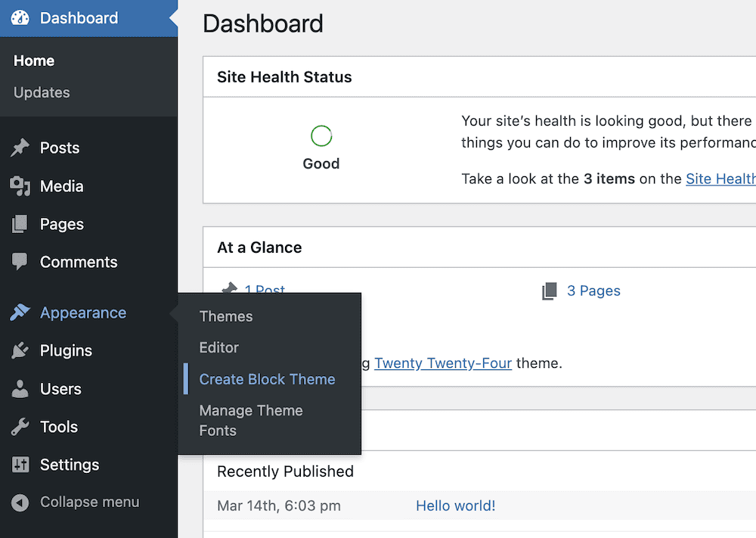The width and height of the screenshot is (756, 538).
Task: Open the Hello world! post link
Action: (x=456, y=506)
